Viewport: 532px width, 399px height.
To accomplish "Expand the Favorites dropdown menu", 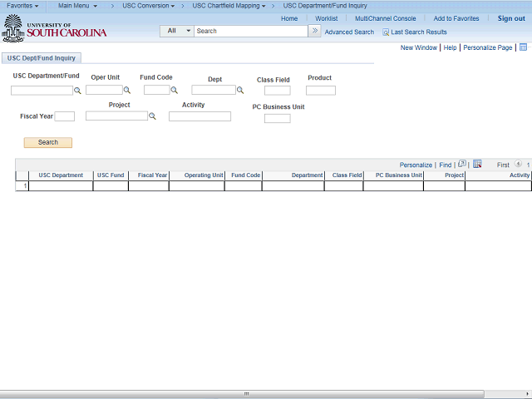I will click(x=22, y=6).
